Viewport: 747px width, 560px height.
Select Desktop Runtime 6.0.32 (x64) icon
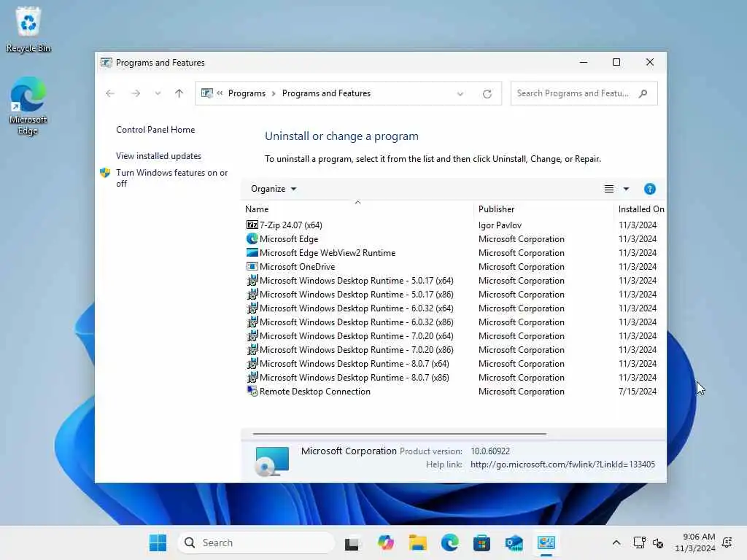(252, 308)
